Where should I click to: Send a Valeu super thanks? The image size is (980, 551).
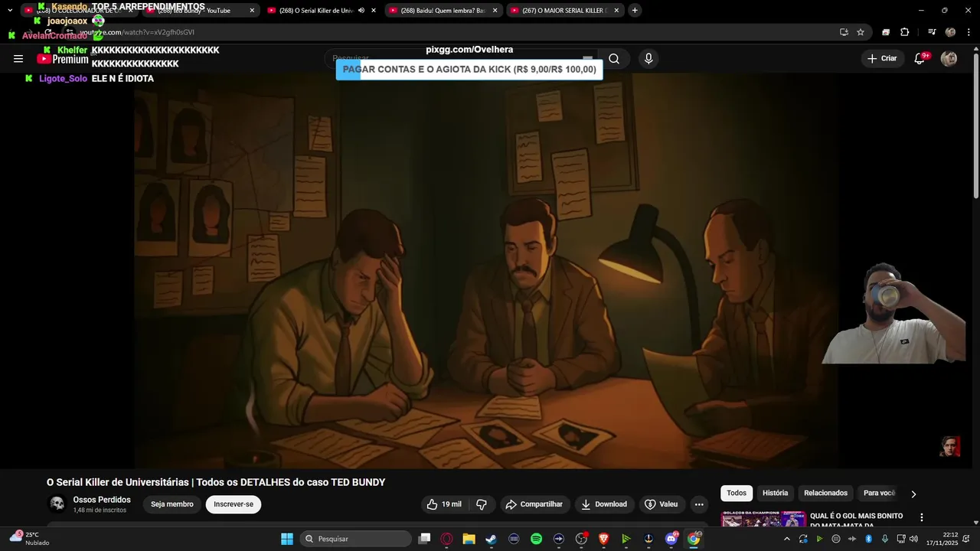tap(661, 504)
